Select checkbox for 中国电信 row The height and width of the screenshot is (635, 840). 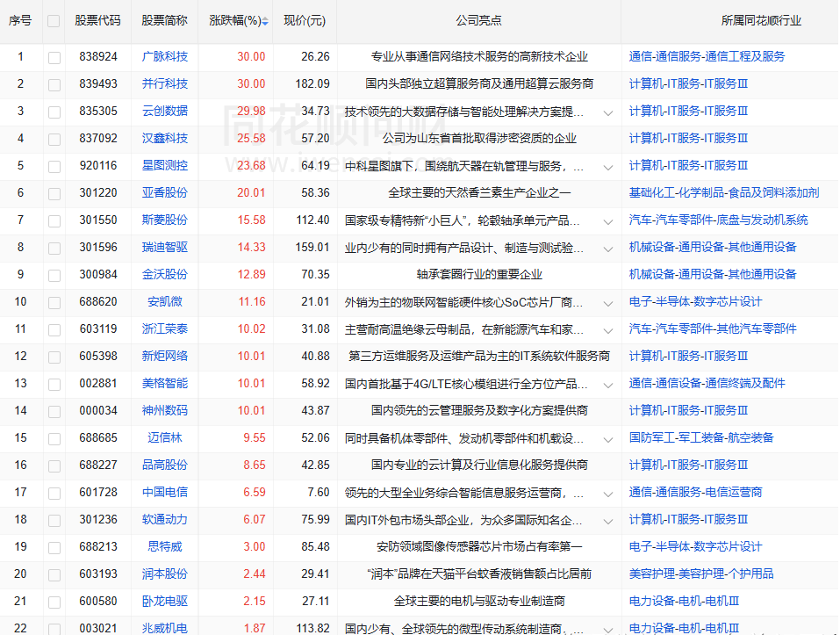pos(54,493)
